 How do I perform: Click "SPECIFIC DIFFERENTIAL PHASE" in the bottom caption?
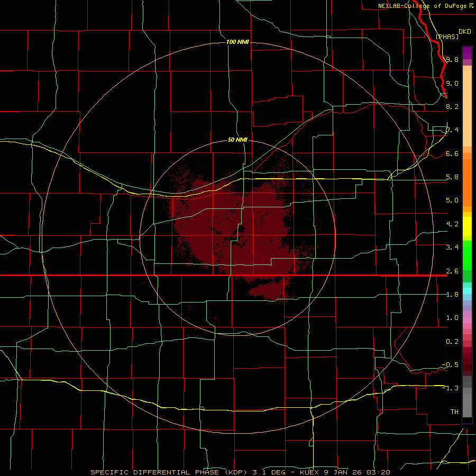click(x=154, y=472)
